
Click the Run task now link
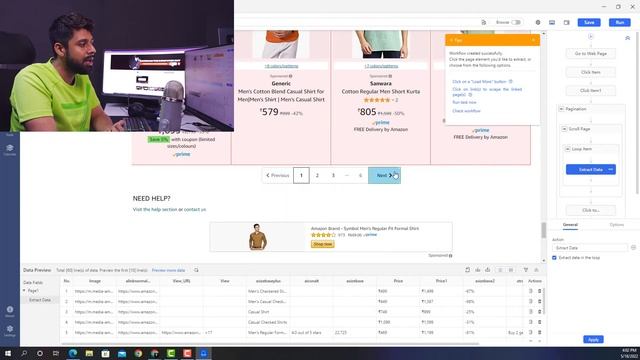pos(464,102)
